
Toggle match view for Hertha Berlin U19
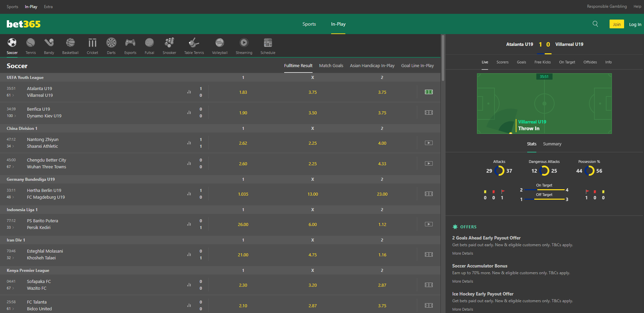[429, 194]
